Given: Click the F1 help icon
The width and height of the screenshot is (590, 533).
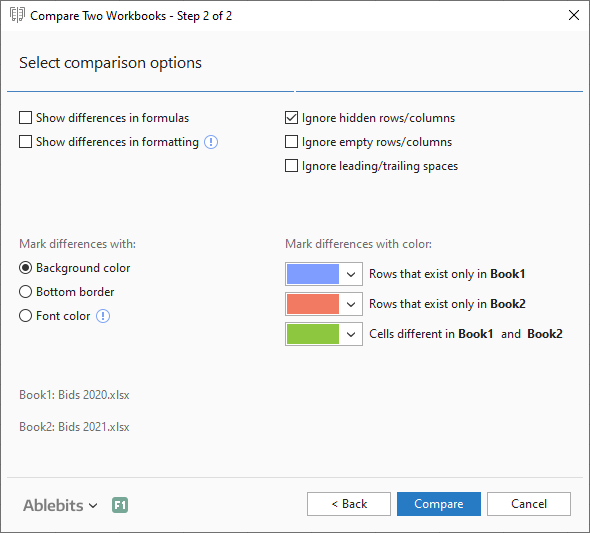Looking at the screenshot, I should (x=120, y=505).
